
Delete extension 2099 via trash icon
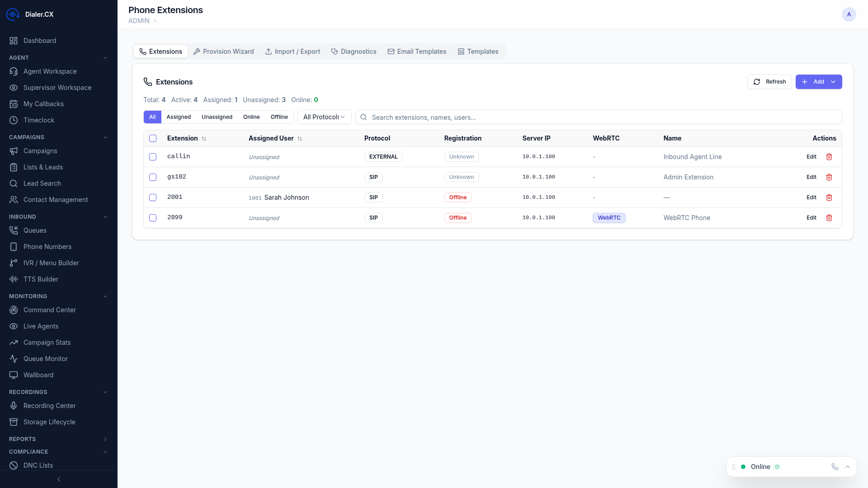(x=829, y=218)
